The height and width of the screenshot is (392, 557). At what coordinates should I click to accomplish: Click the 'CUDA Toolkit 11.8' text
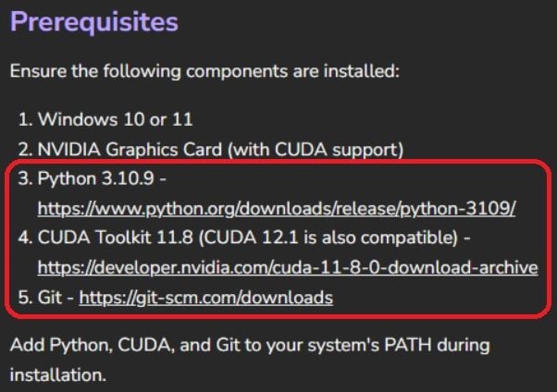[x=116, y=238]
